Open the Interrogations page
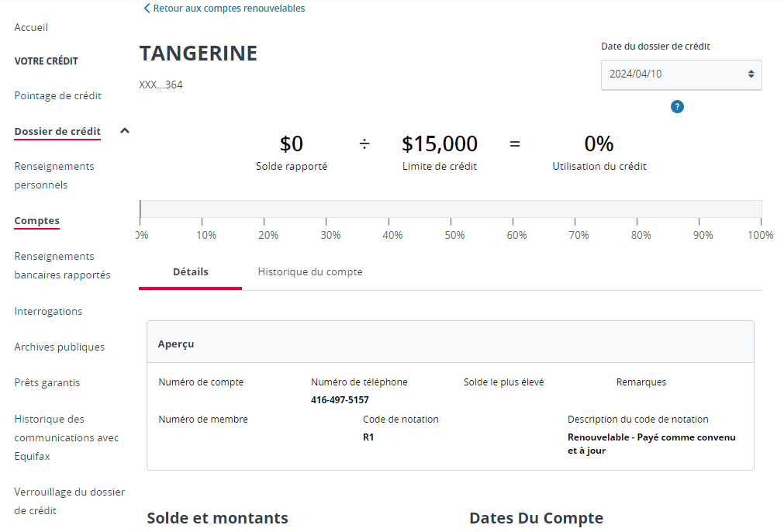The height and width of the screenshot is (532, 784). tap(48, 311)
